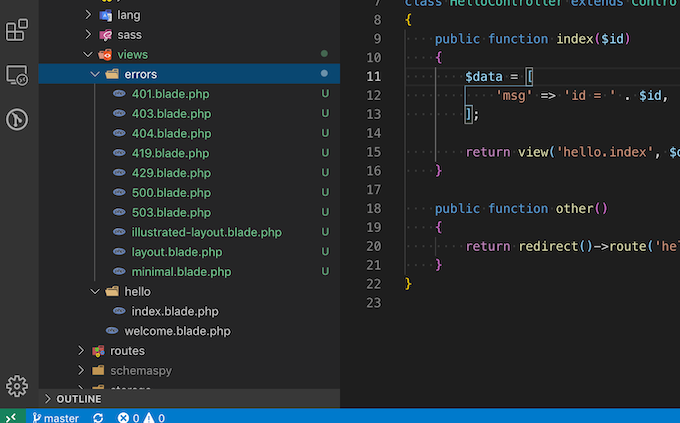Viewport: 680px width, 423px height.
Task: Open 401.blade.php file
Action: 170,94
